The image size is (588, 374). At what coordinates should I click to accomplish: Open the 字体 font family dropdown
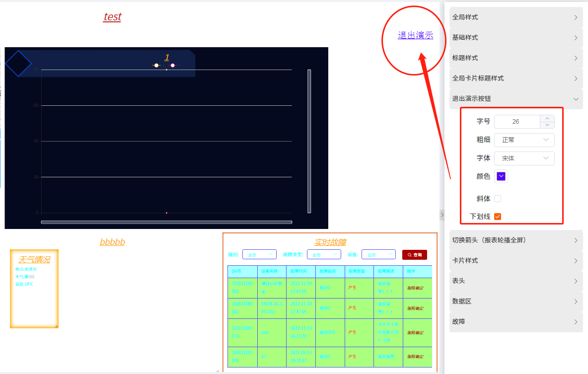click(524, 158)
